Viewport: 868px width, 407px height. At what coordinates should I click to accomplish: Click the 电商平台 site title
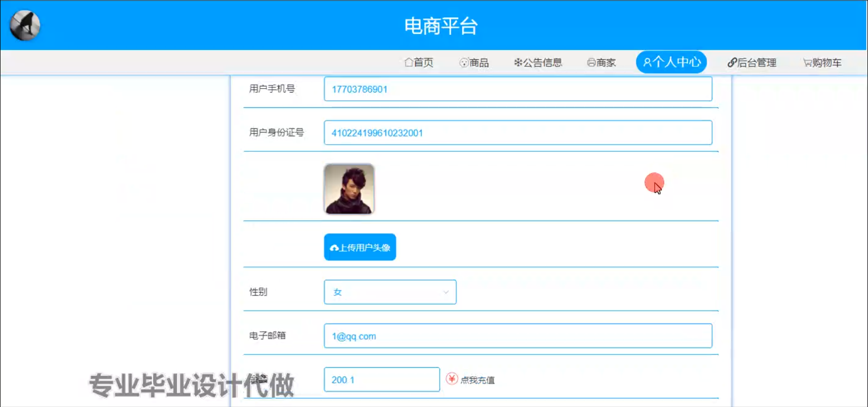441,26
